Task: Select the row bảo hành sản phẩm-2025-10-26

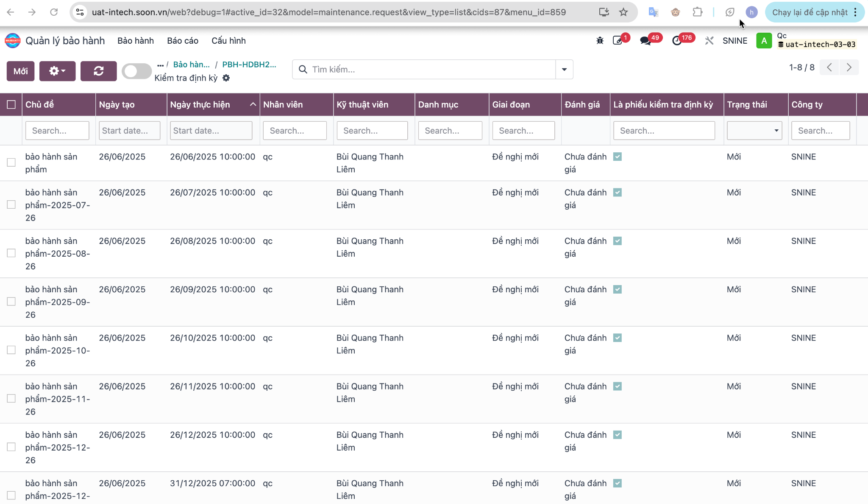Action: 11,350
